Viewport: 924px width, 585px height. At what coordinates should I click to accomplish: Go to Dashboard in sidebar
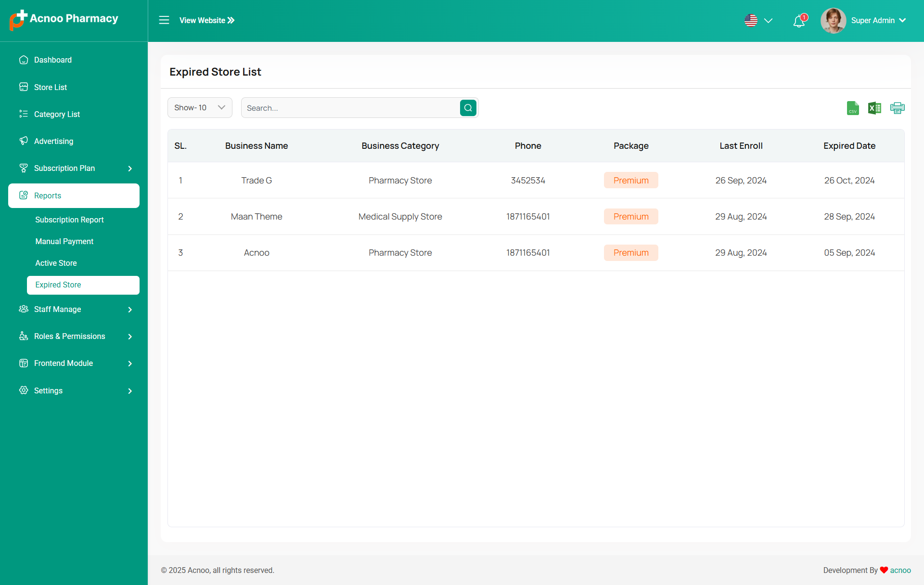pos(53,60)
